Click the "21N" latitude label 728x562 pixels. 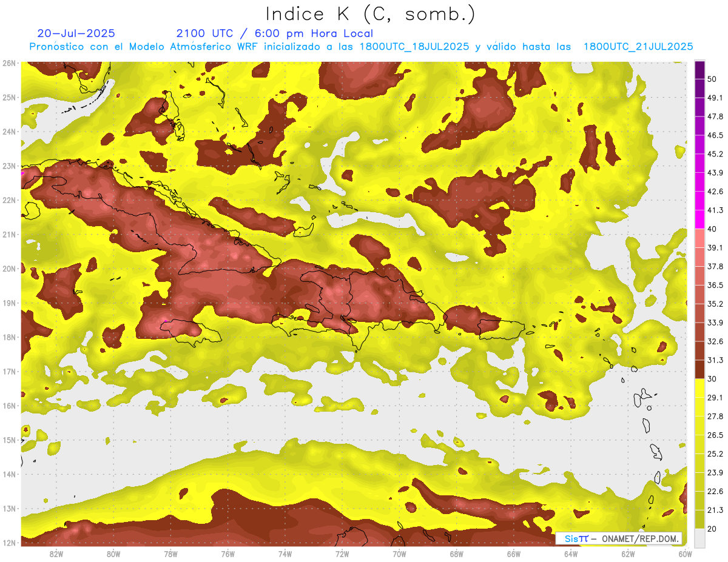point(9,235)
